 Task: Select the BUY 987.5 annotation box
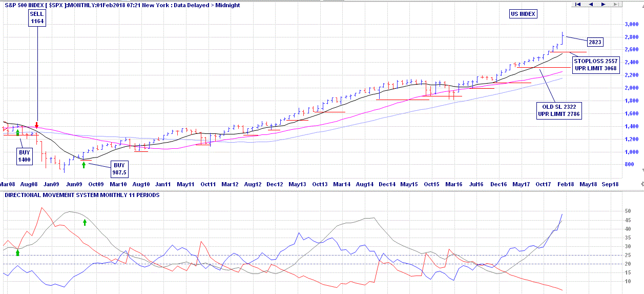click(x=119, y=169)
